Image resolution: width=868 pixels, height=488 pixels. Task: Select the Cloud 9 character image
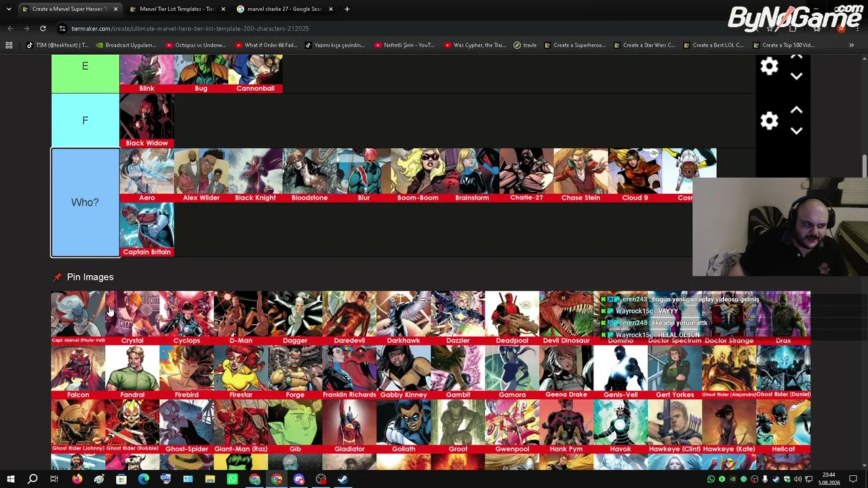coord(635,176)
